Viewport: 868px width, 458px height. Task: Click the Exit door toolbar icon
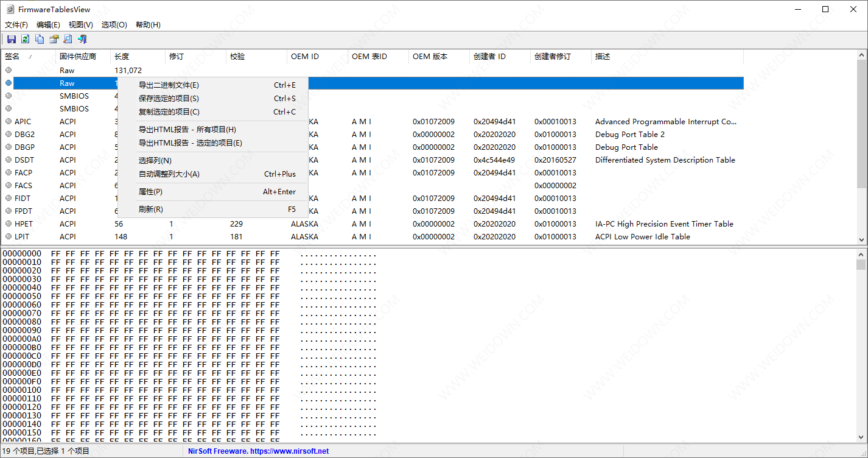click(82, 39)
